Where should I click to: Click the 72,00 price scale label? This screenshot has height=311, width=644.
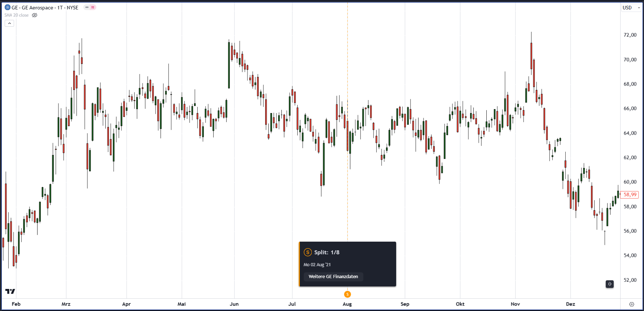[x=630, y=35]
